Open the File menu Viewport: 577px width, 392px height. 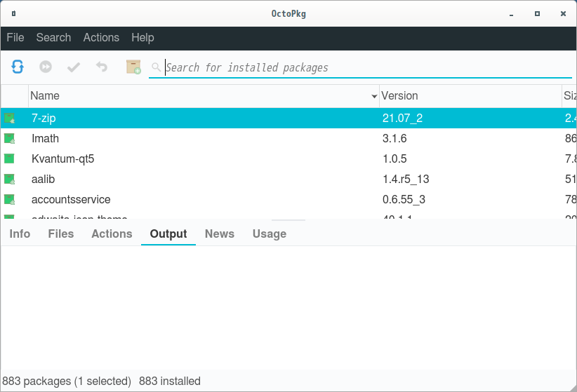15,37
